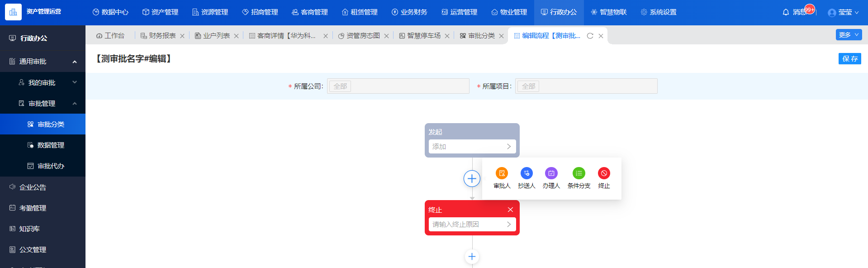Open 物业管理 in top navigation
The width and height of the screenshot is (868, 268).
(x=509, y=12)
